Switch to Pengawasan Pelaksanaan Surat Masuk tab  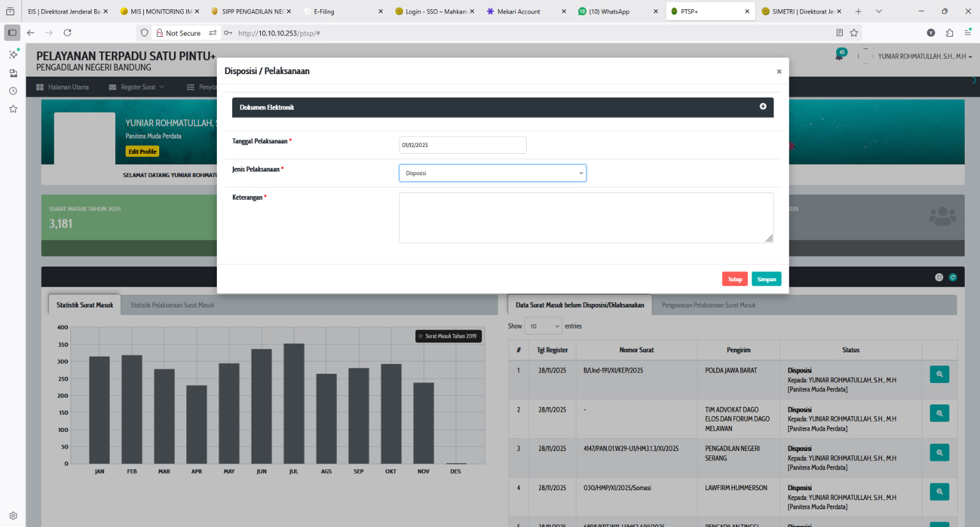708,305
